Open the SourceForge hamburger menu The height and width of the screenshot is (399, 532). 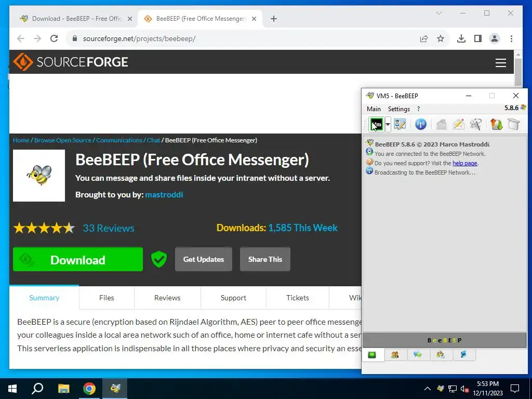500,63
